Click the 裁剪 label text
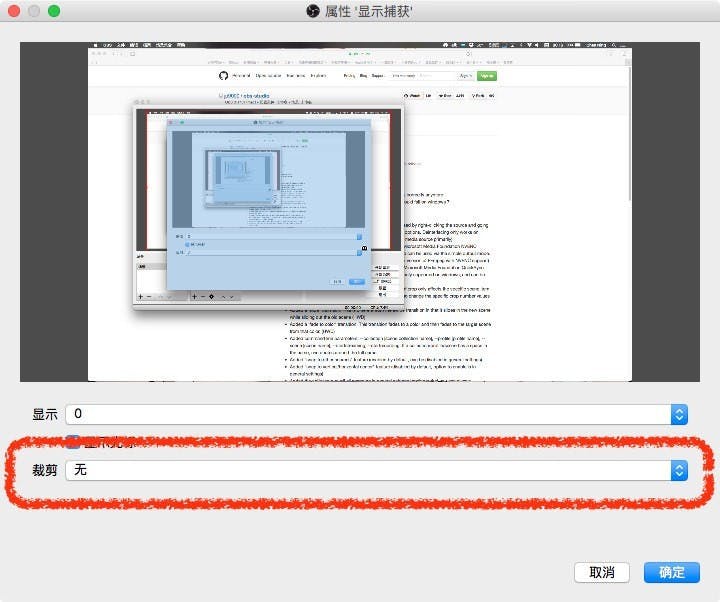The image size is (720, 602). pyautogui.click(x=45, y=470)
